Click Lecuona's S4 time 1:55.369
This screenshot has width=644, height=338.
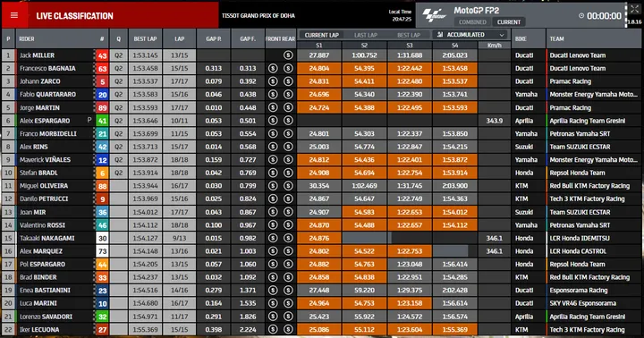(x=454, y=329)
